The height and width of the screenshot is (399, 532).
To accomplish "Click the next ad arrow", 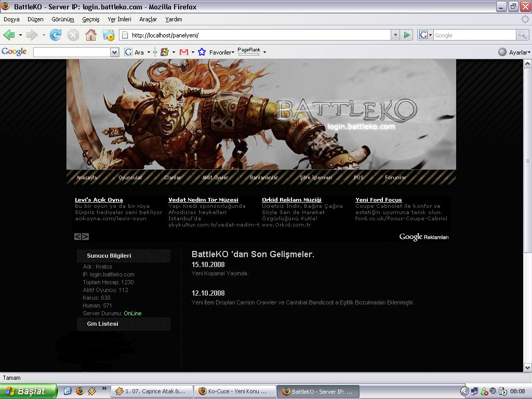I will coord(86,236).
